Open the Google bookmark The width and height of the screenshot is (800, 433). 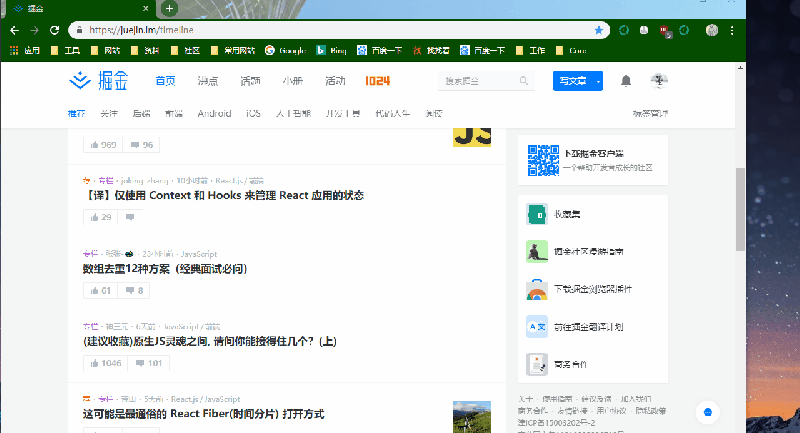tap(285, 50)
